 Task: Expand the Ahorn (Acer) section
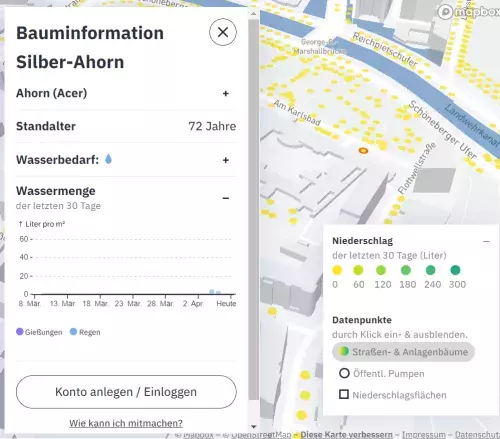pos(226,94)
